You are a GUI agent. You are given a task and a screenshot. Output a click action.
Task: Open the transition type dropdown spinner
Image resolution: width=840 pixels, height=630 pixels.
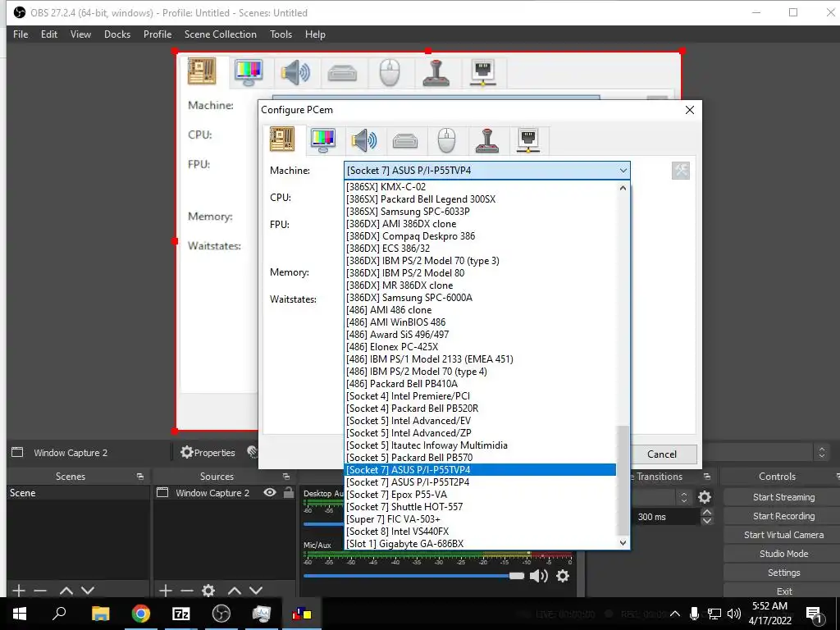click(683, 497)
